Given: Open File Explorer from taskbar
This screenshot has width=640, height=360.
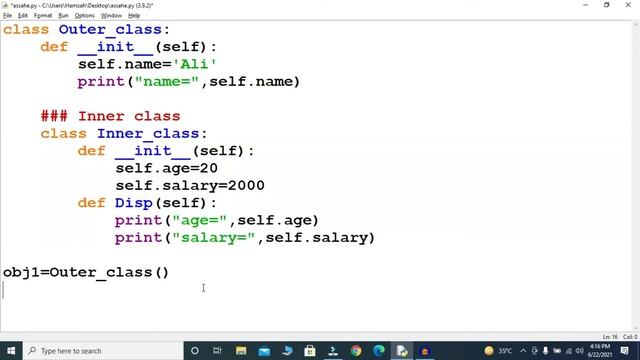Looking at the screenshot, I should click(241, 351).
